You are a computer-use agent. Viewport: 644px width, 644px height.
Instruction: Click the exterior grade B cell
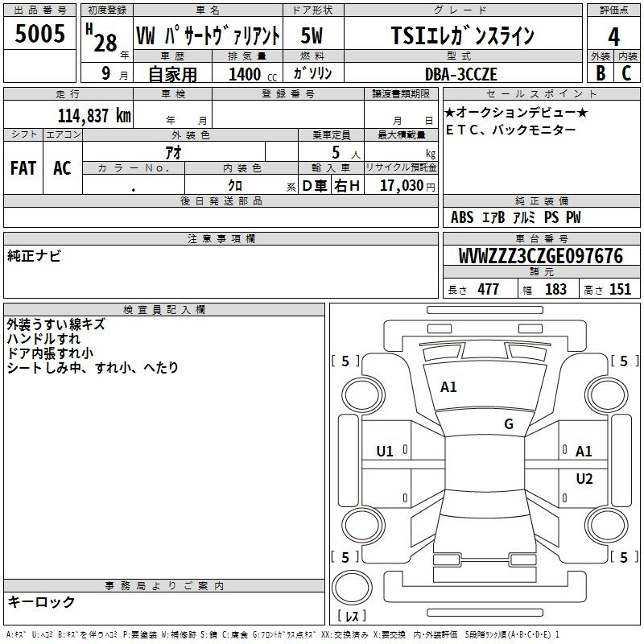coord(600,72)
